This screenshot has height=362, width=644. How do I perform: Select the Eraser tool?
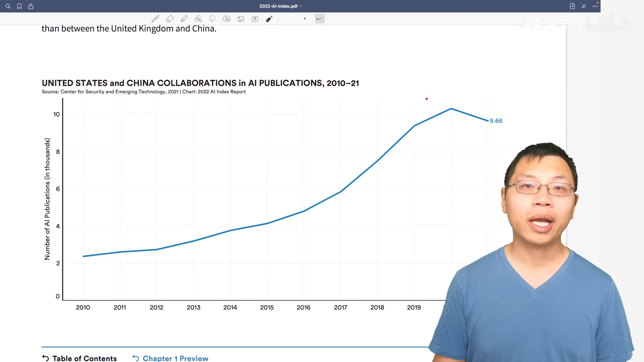click(x=170, y=19)
